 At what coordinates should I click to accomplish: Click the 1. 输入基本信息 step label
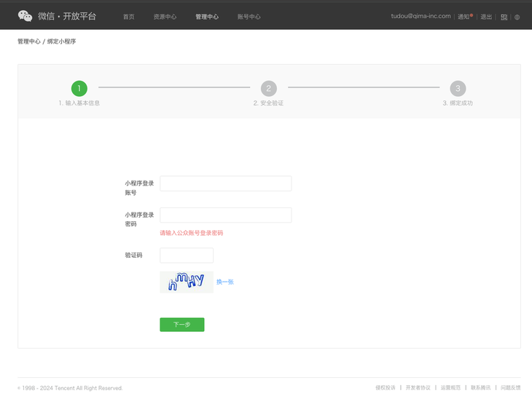[x=79, y=103]
